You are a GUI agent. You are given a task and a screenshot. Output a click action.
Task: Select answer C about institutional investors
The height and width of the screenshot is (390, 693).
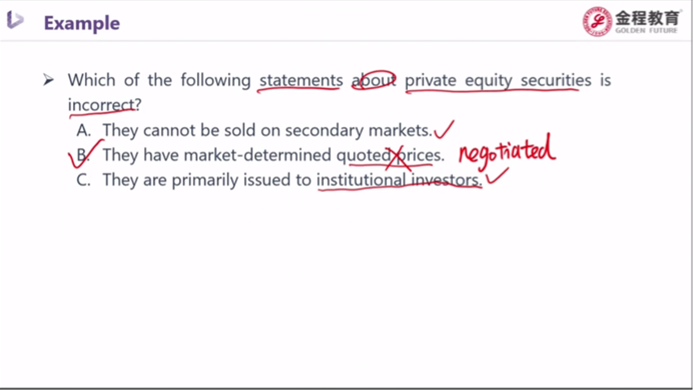[x=279, y=180]
